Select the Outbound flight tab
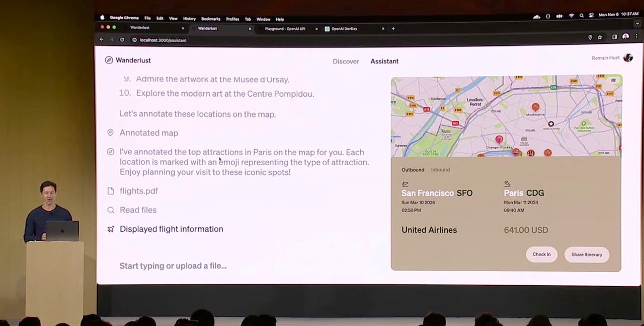644x326 pixels. click(413, 170)
